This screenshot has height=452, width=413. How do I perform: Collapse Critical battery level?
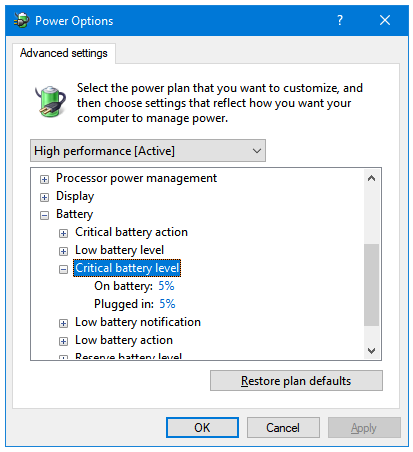[x=63, y=269]
